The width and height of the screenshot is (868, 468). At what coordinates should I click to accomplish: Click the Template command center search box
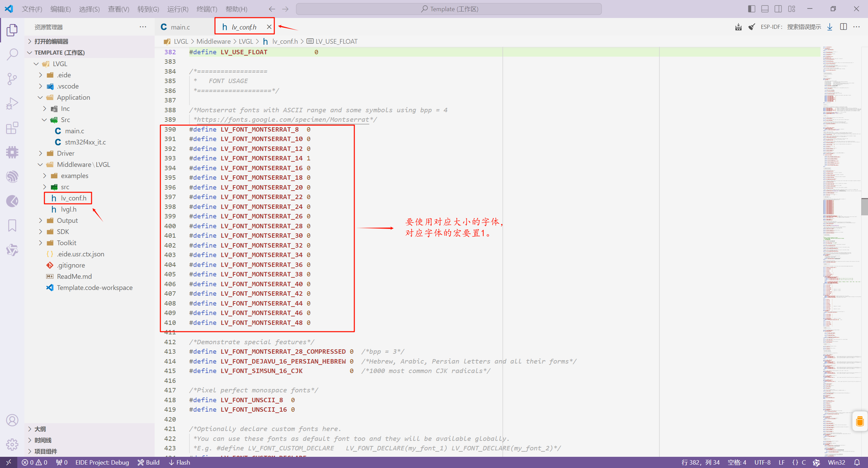449,9
